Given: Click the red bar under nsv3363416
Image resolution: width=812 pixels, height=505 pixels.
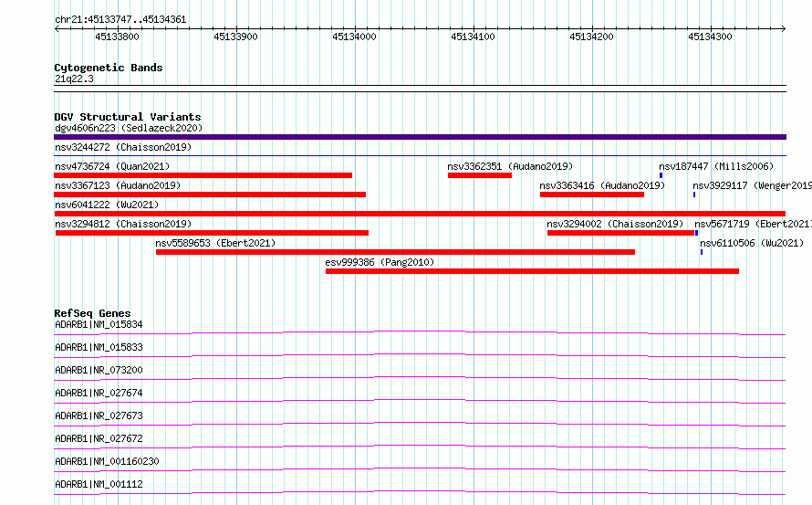Looking at the screenshot, I should coord(592,195).
